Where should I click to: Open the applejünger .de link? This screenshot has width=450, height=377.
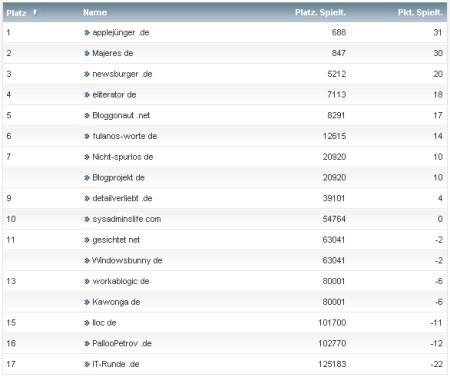(x=121, y=33)
